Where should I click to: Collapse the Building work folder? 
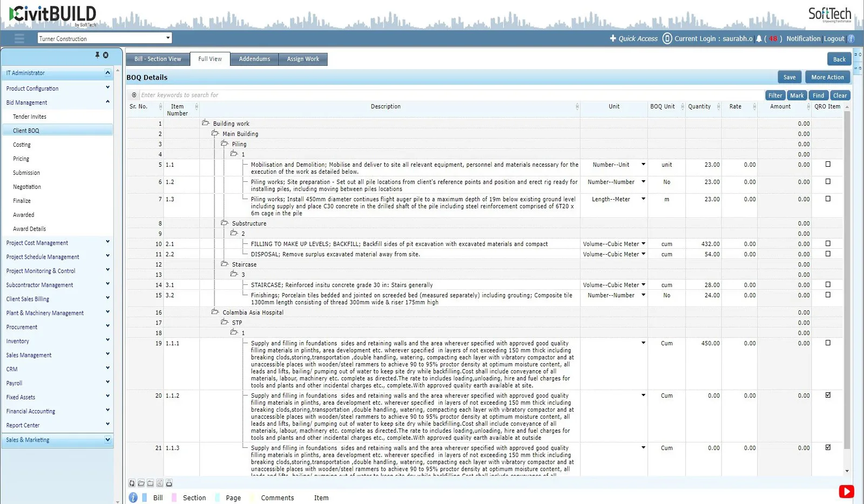(x=206, y=123)
